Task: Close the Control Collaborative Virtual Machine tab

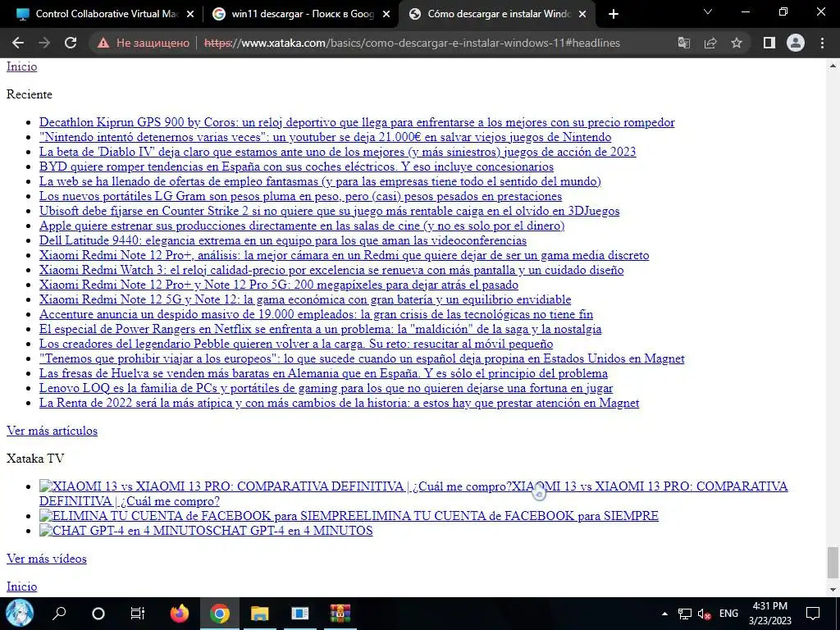Action: pos(190,15)
